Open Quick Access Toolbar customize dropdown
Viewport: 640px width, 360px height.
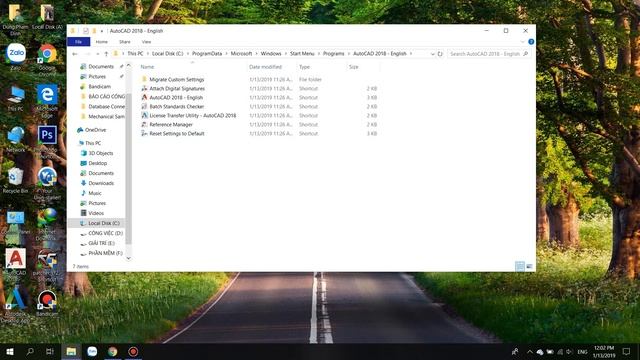[x=102, y=31]
